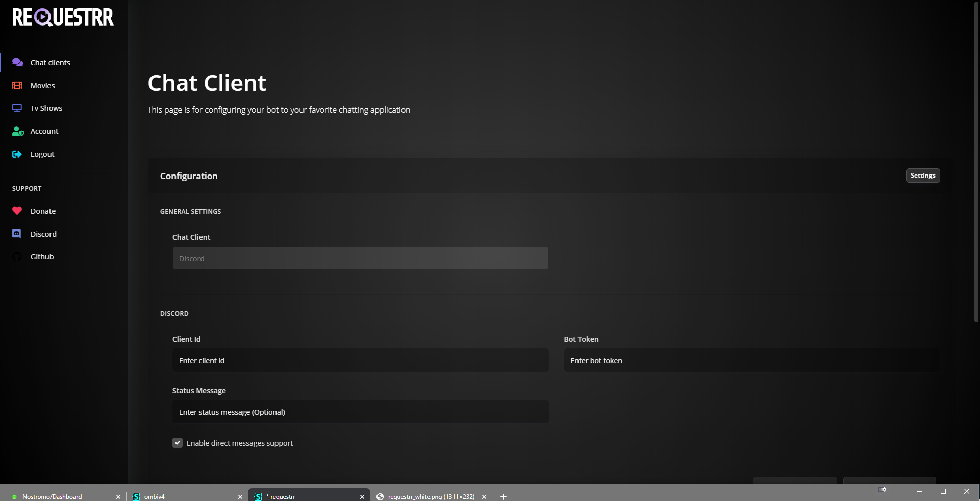Open a new browser tab

504,496
